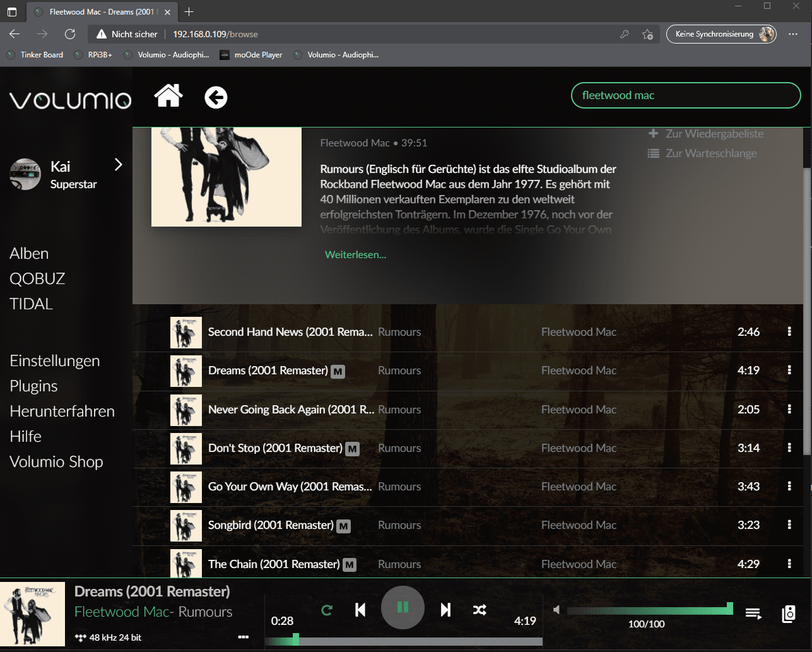
Task: Add page to browser favorites
Action: tap(647, 34)
